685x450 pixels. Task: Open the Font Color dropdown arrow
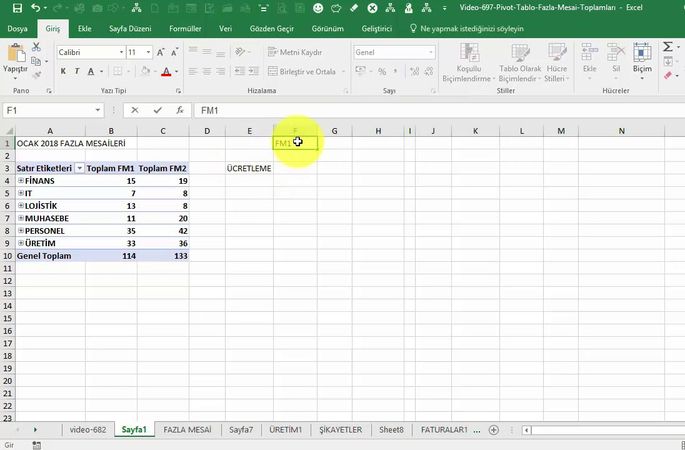click(176, 71)
